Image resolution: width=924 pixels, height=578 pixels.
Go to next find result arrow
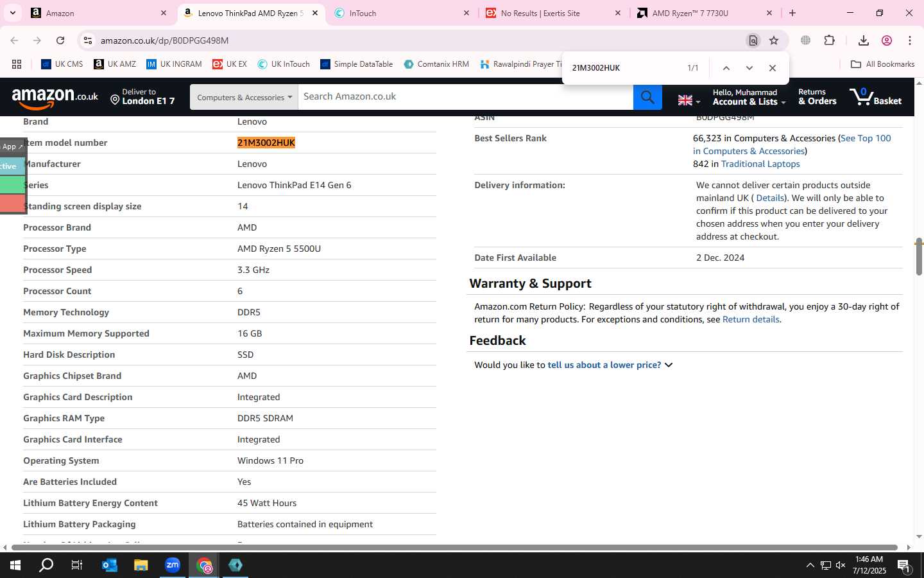tap(749, 68)
